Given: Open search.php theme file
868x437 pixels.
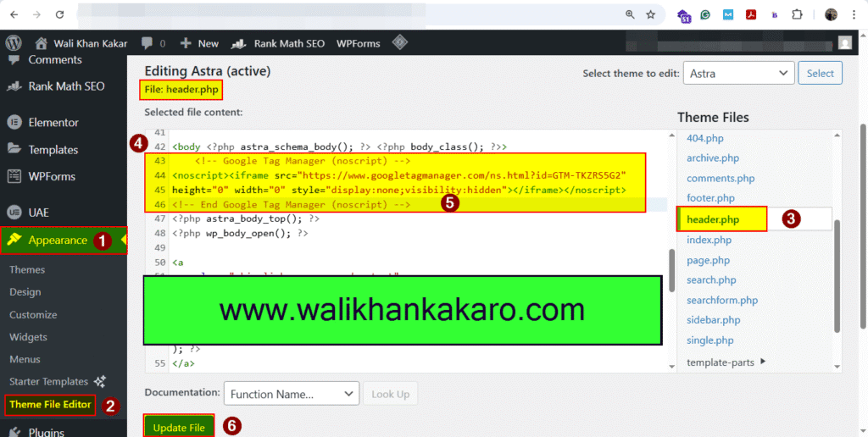Looking at the screenshot, I should [711, 280].
